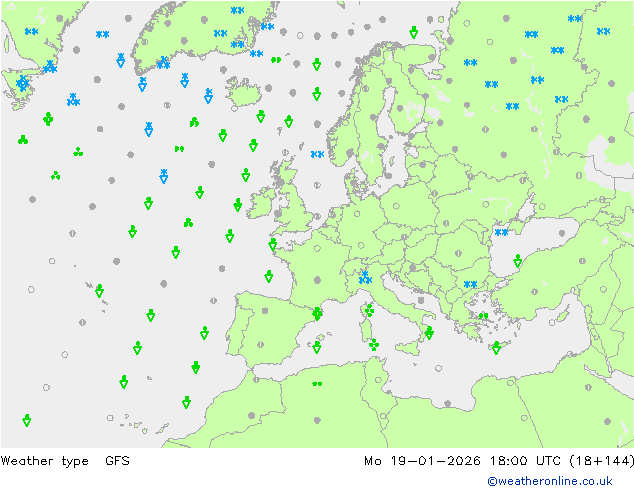Screen dimensions: 634x490
Task: Click the green drizzle symbol over Algeria
Action: 317,384
